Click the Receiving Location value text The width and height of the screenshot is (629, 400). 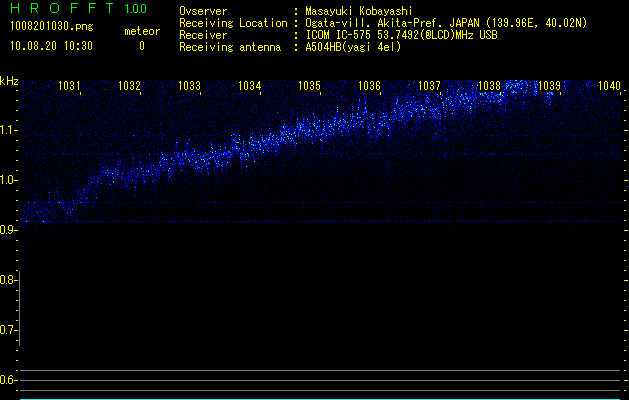tap(446, 23)
